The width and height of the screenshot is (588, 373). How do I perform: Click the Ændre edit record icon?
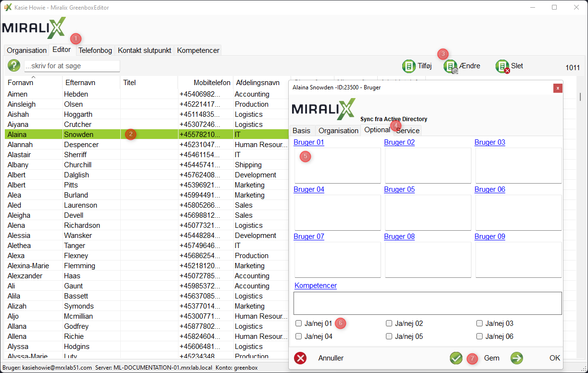coord(450,66)
